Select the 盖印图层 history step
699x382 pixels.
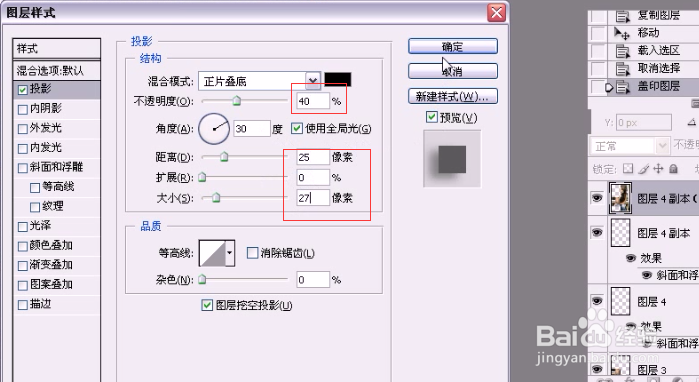[658, 86]
